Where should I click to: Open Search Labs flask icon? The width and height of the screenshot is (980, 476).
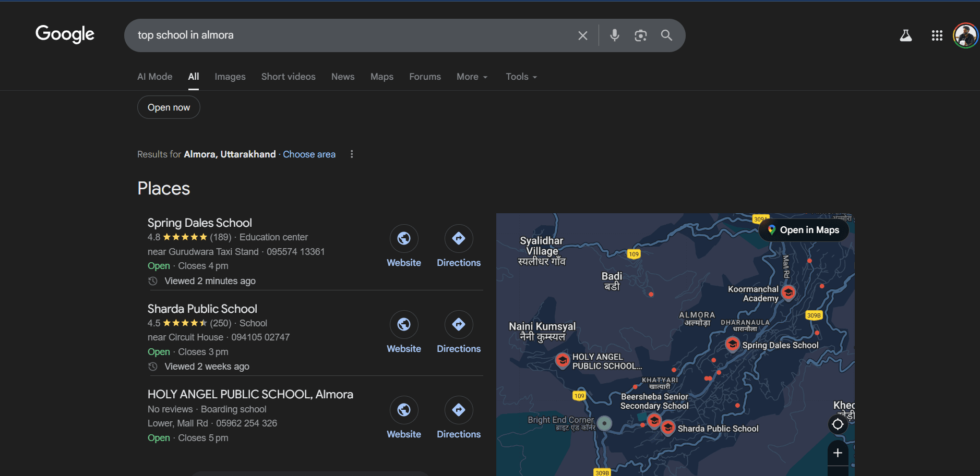pos(906,35)
